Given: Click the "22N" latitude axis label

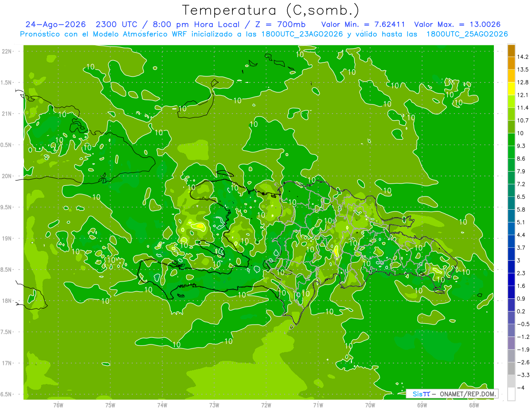Looking at the screenshot, I should click(x=8, y=51).
